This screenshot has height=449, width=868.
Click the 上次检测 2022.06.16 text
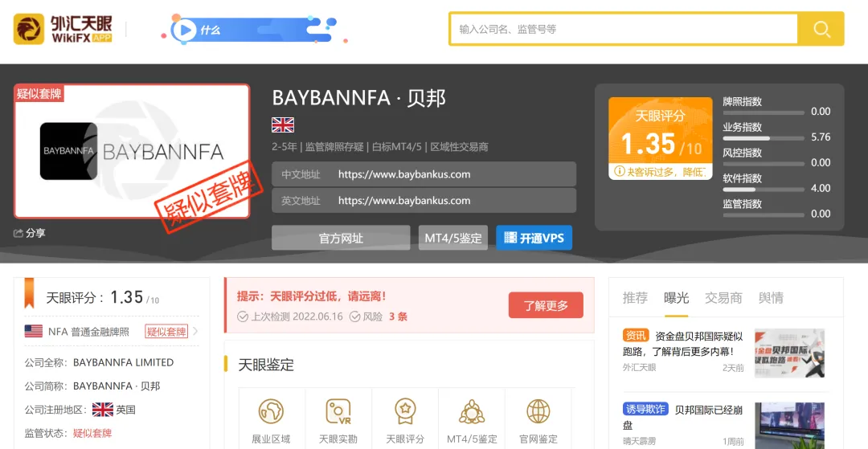(297, 316)
